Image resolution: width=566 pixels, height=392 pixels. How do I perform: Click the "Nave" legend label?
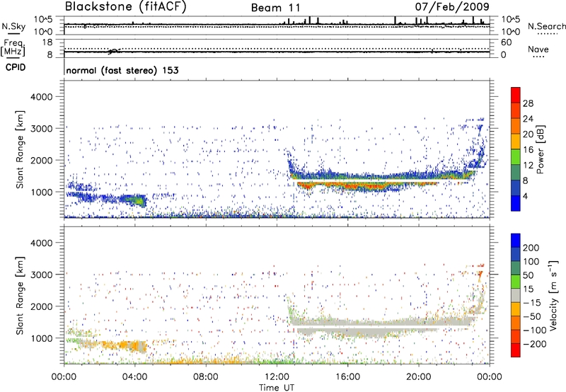[538, 49]
